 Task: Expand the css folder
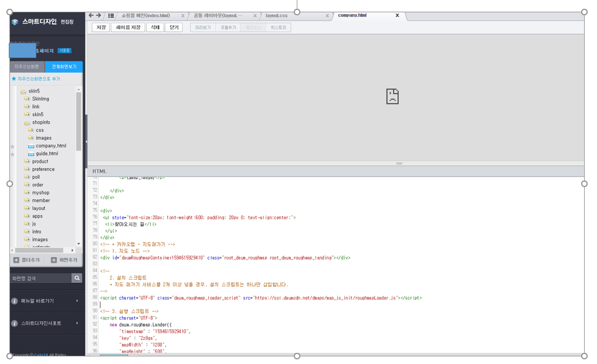pos(31,130)
